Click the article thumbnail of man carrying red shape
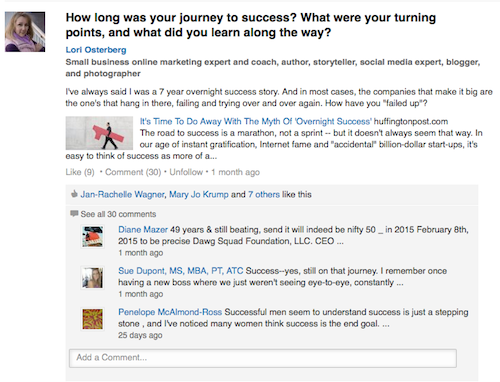This screenshot has height=382, width=500. coord(99,133)
